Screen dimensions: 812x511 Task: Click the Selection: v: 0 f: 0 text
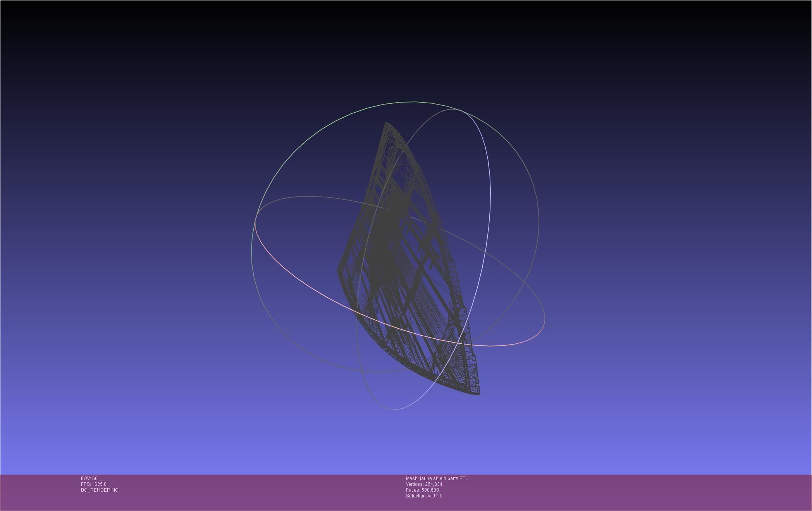click(x=424, y=496)
